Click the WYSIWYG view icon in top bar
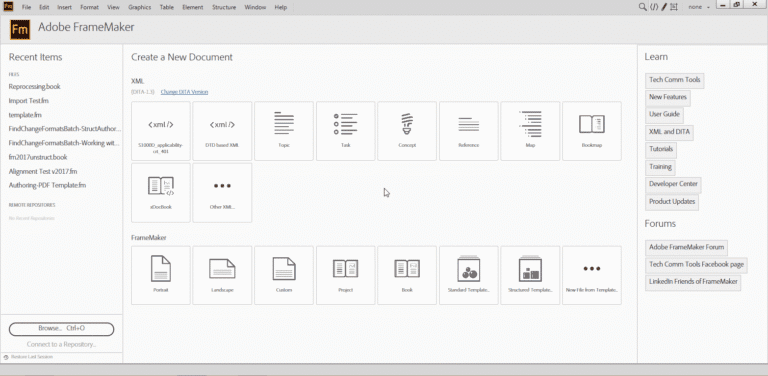 tap(674, 7)
